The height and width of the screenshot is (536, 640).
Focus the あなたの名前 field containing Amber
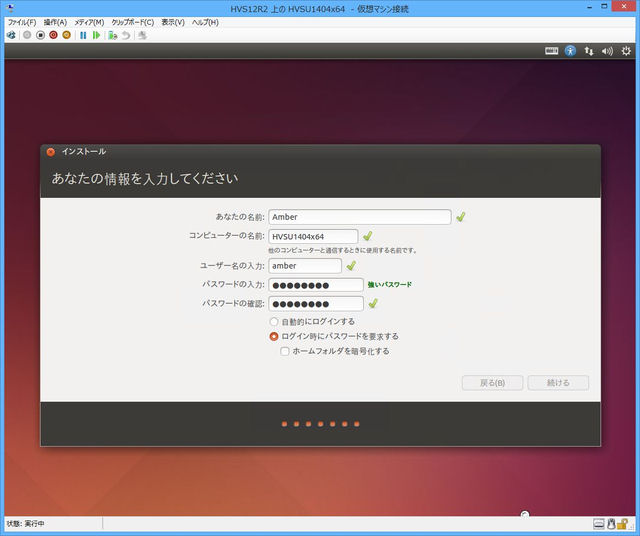pos(360,217)
